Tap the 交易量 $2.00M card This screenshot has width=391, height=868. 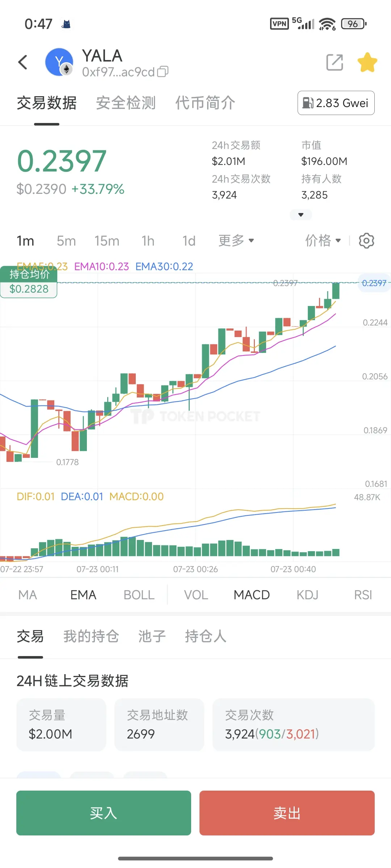point(61,725)
